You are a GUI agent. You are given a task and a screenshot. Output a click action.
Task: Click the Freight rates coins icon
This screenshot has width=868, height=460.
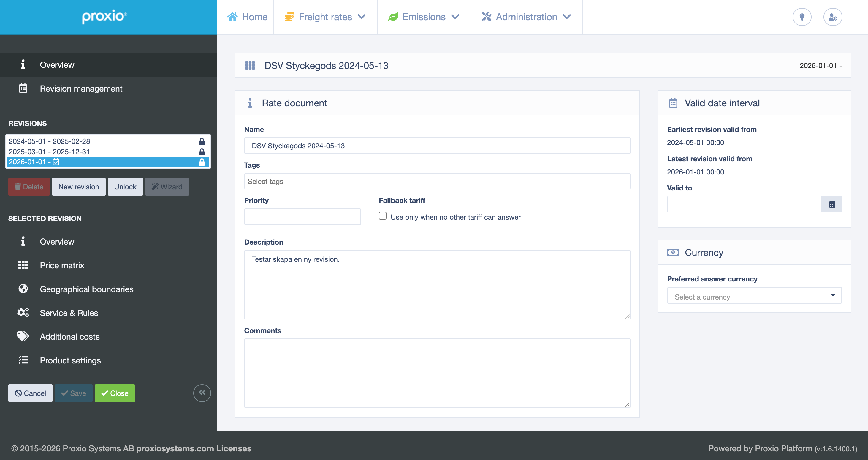click(289, 17)
